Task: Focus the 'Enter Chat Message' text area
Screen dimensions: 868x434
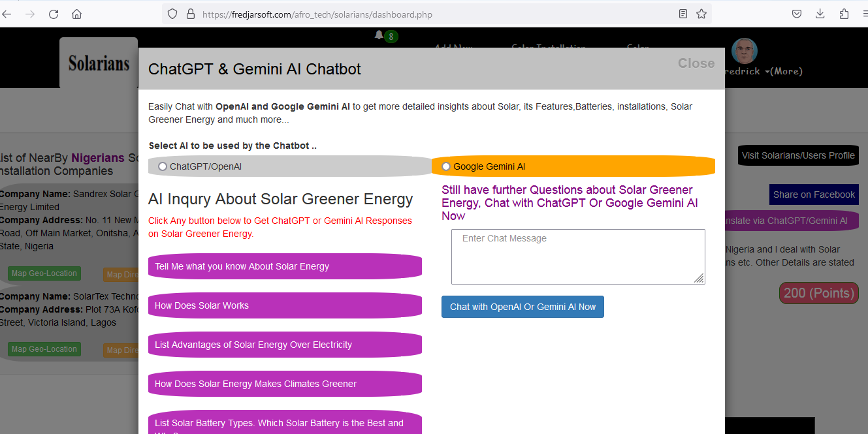Action: pyautogui.click(x=578, y=256)
